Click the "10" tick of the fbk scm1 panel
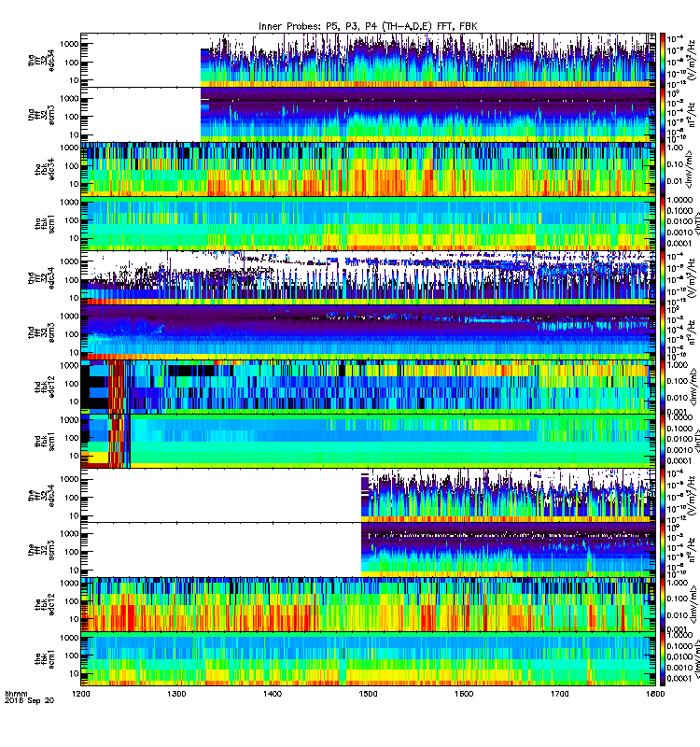 click(74, 673)
